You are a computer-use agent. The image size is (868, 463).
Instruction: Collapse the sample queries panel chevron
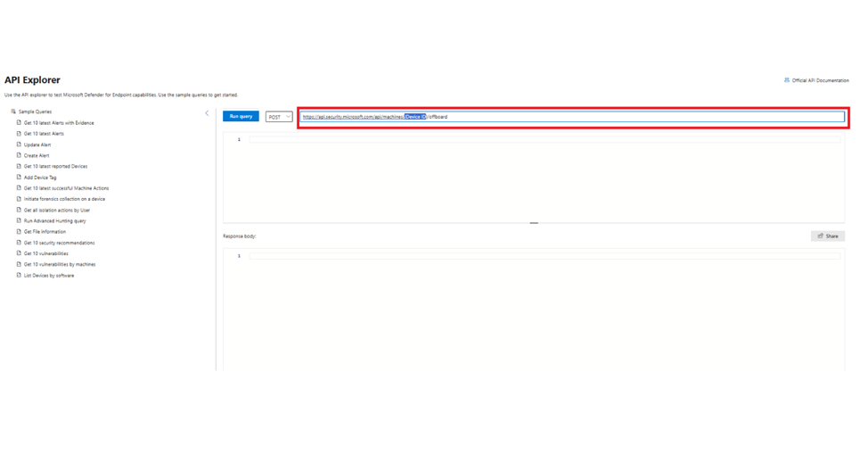[x=207, y=113]
